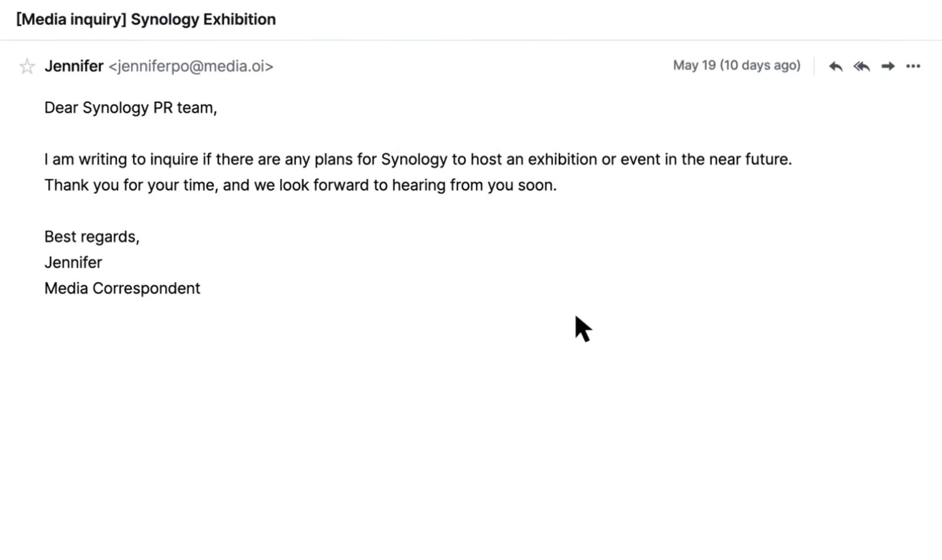The width and height of the screenshot is (942, 560).
Task: Click the "Best regards," closing line
Action: [92, 237]
